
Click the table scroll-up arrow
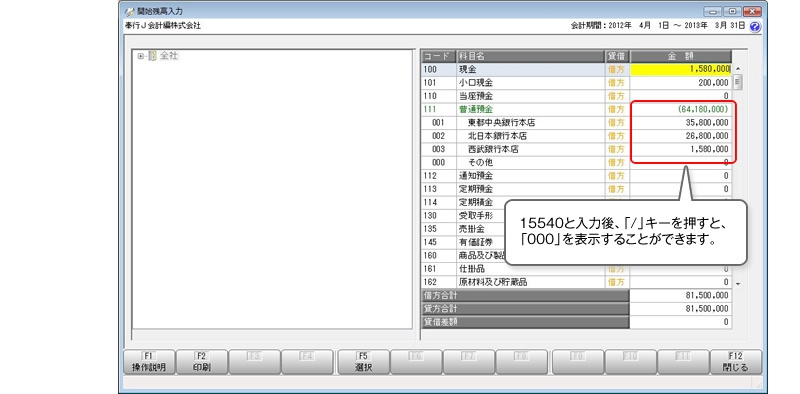(x=737, y=69)
